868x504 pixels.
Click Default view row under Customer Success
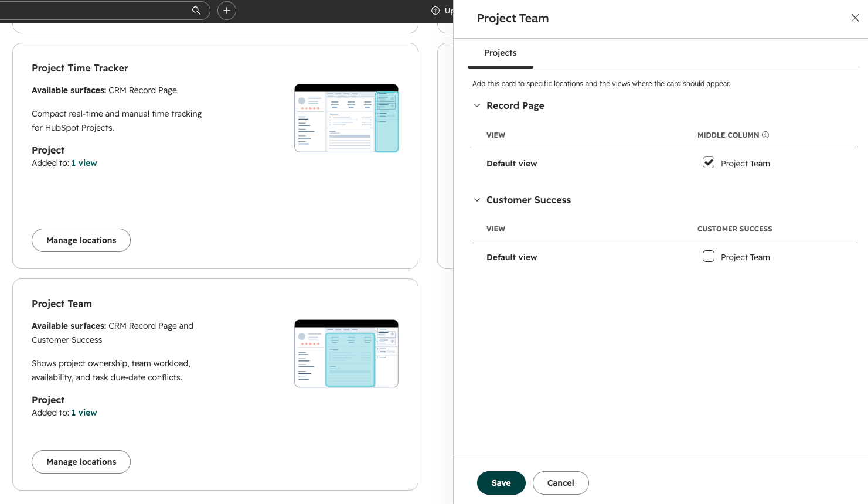664,257
